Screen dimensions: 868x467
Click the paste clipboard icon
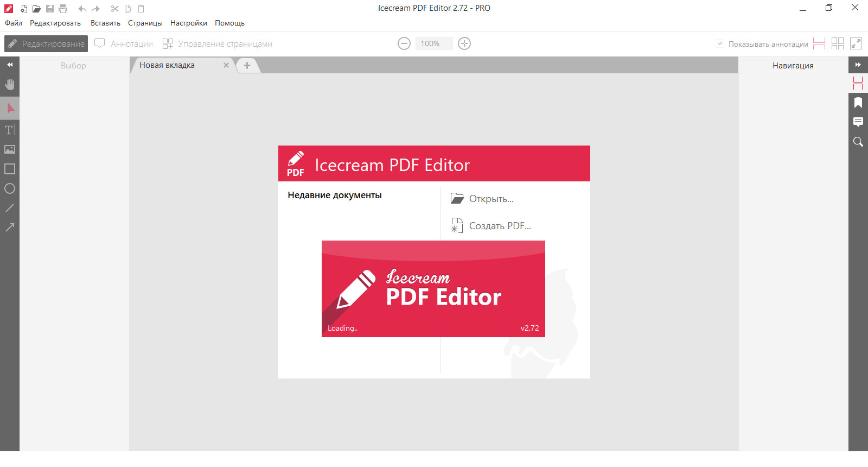click(x=141, y=9)
